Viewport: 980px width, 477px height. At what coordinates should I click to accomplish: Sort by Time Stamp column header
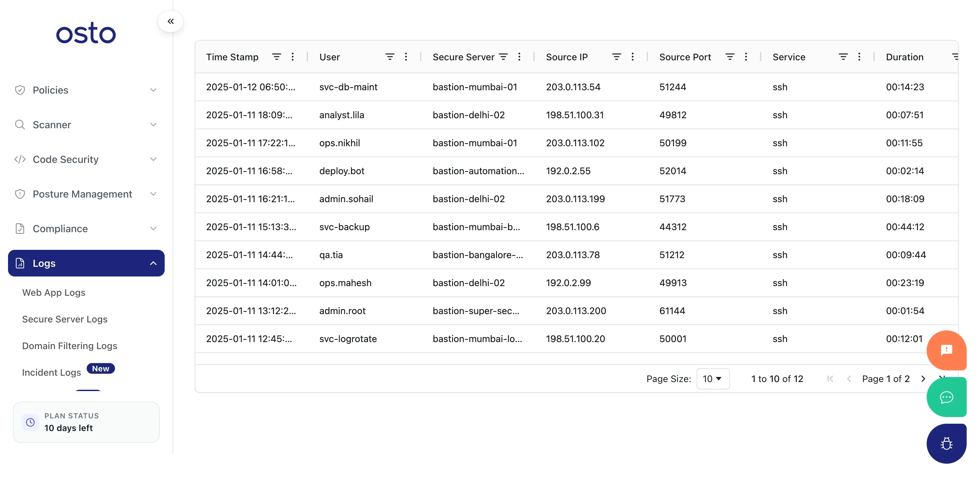(232, 57)
